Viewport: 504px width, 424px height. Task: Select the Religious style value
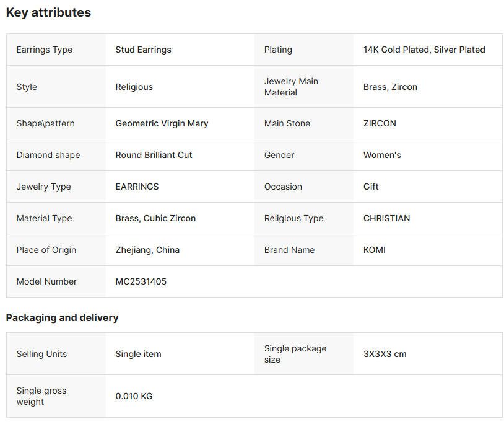pyautogui.click(x=134, y=87)
